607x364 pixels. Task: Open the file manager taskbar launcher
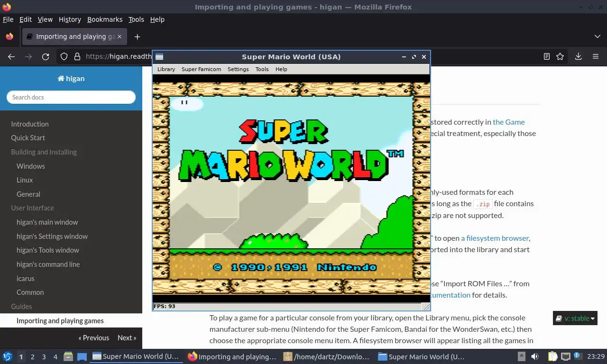coord(68,356)
